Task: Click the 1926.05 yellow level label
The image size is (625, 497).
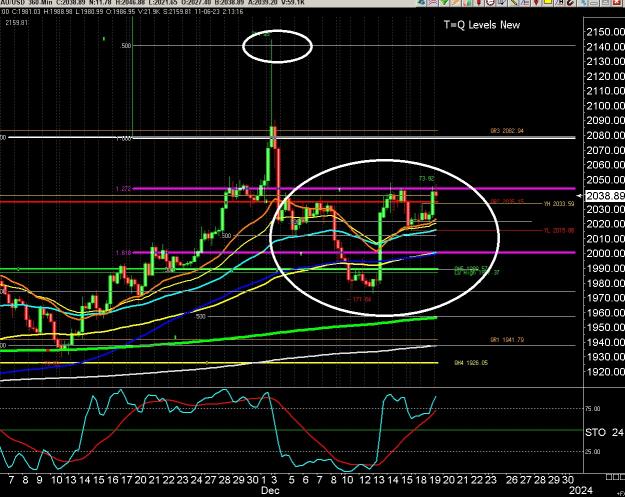Action: click(x=471, y=363)
